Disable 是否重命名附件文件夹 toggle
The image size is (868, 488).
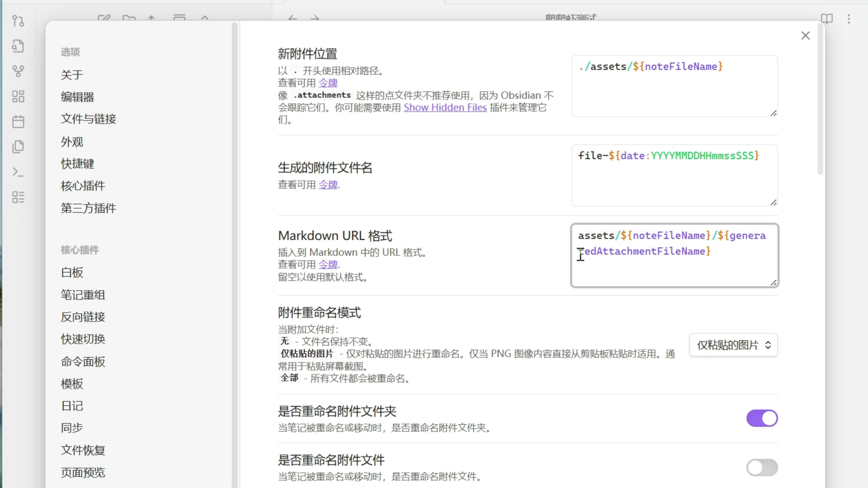tap(762, 418)
